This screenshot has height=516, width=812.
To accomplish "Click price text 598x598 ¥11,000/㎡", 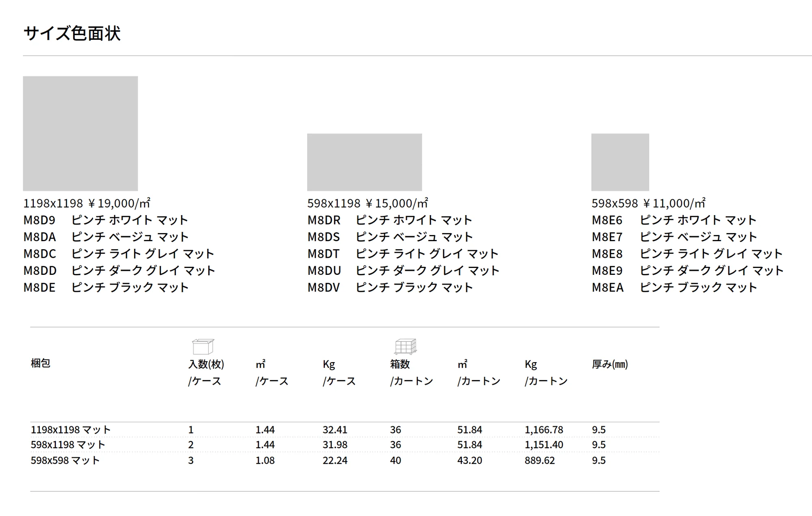I will (648, 203).
